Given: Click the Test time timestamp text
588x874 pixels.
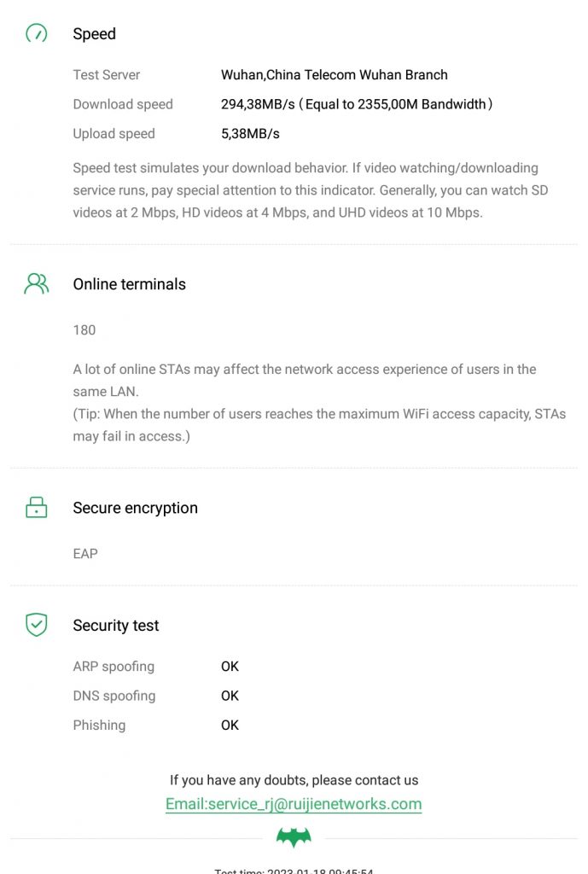Looking at the screenshot, I should tap(294, 870).
